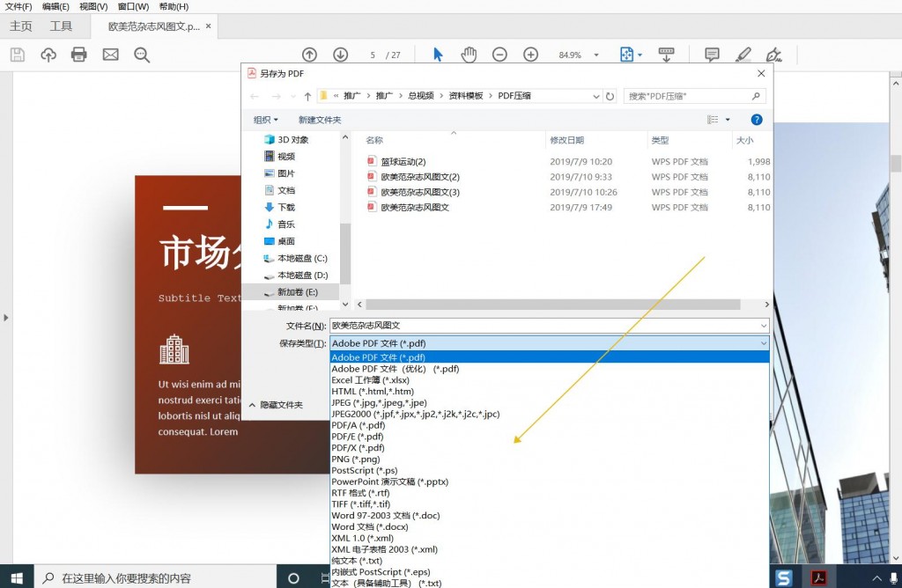Select file 欧美范杂志风图文(3)
902x588 pixels.
pyautogui.click(x=420, y=192)
